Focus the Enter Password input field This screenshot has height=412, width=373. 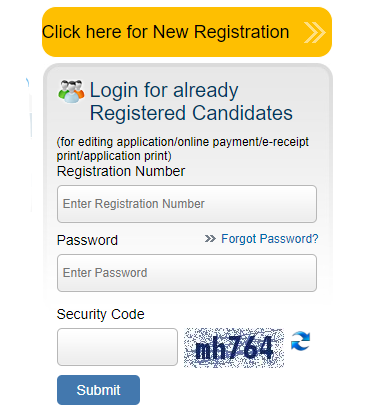coord(187,273)
